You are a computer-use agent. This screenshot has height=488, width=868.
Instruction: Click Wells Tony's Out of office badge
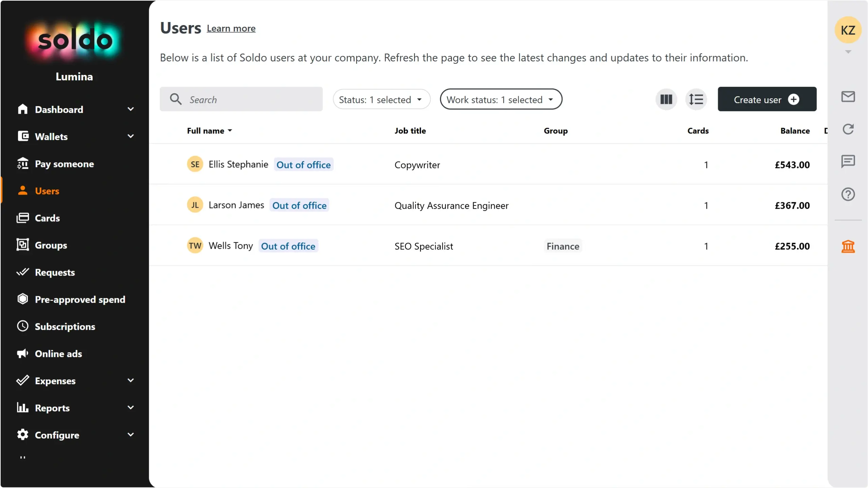288,246
